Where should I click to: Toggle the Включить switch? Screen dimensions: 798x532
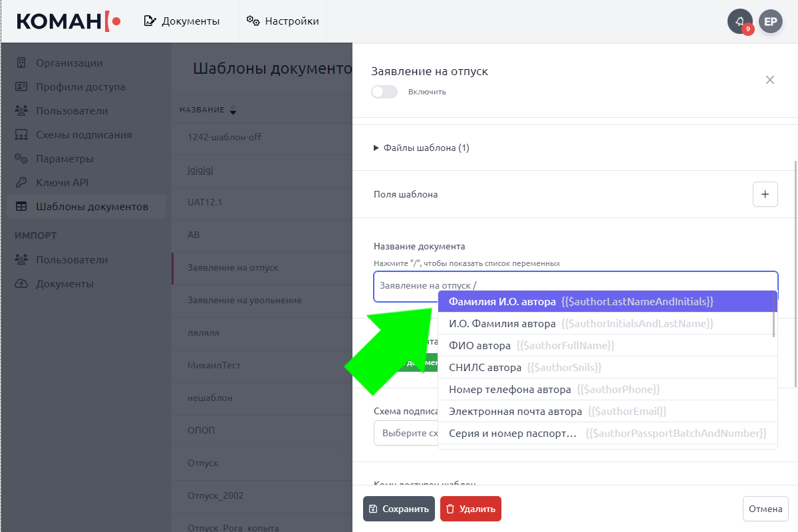(384, 92)
